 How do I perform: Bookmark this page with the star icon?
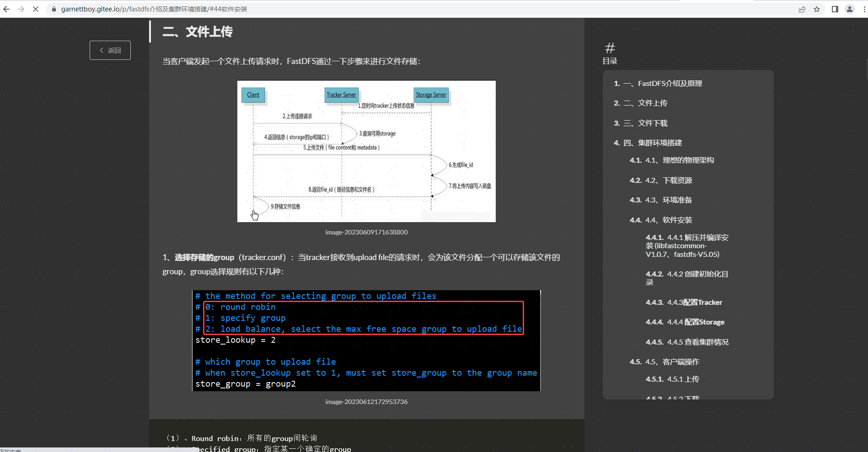click(x=817, y=9)
